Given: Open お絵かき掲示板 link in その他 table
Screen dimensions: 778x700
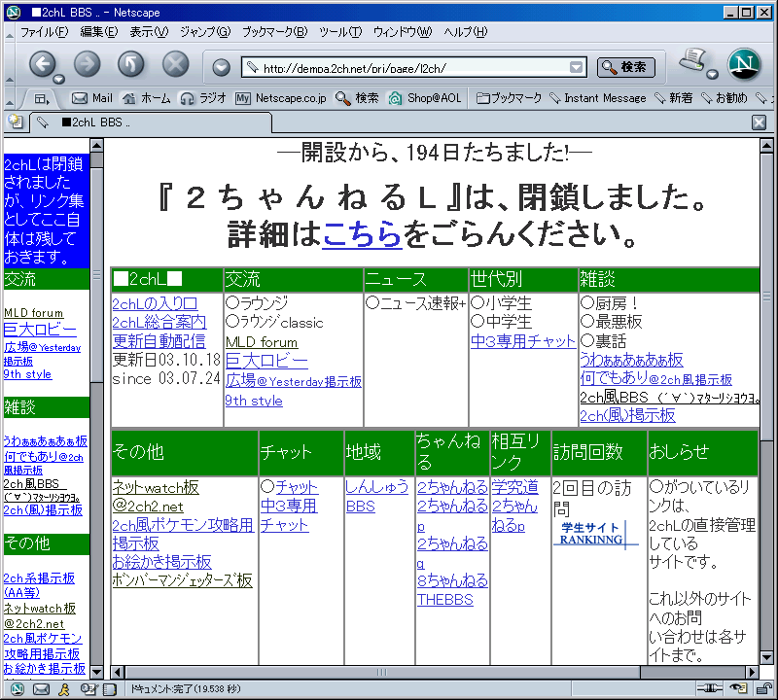Looking at the screenshot, I should tap(161, 562).
